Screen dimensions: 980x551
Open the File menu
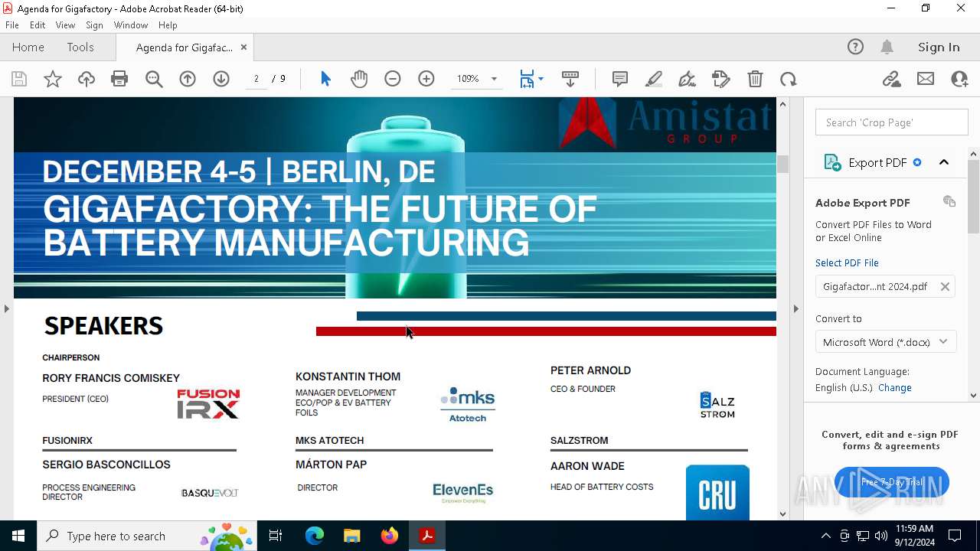point(12,25)
